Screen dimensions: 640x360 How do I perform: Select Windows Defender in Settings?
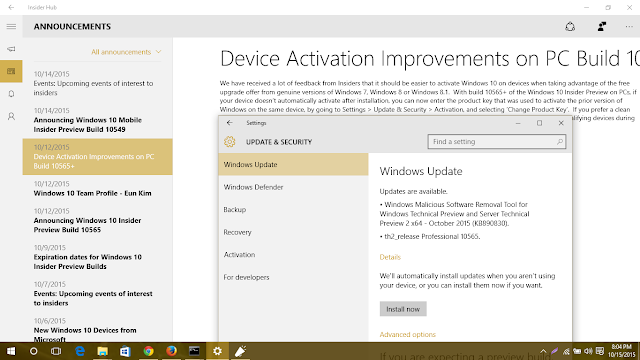tap(293, 187)
